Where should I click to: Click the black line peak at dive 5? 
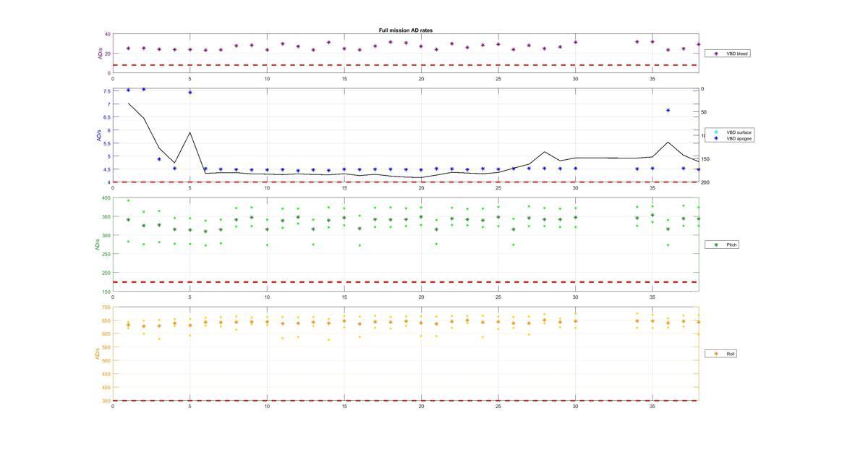click(190, 132)
